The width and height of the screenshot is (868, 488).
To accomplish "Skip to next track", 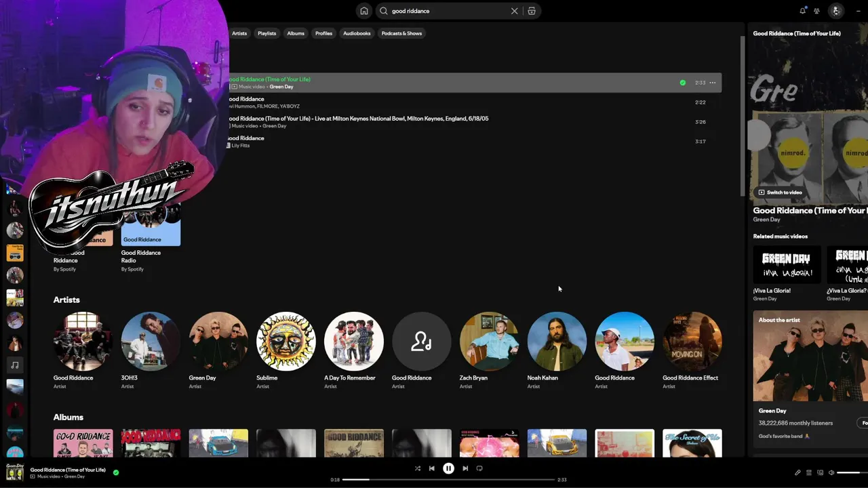I will (x=465, y=468).
